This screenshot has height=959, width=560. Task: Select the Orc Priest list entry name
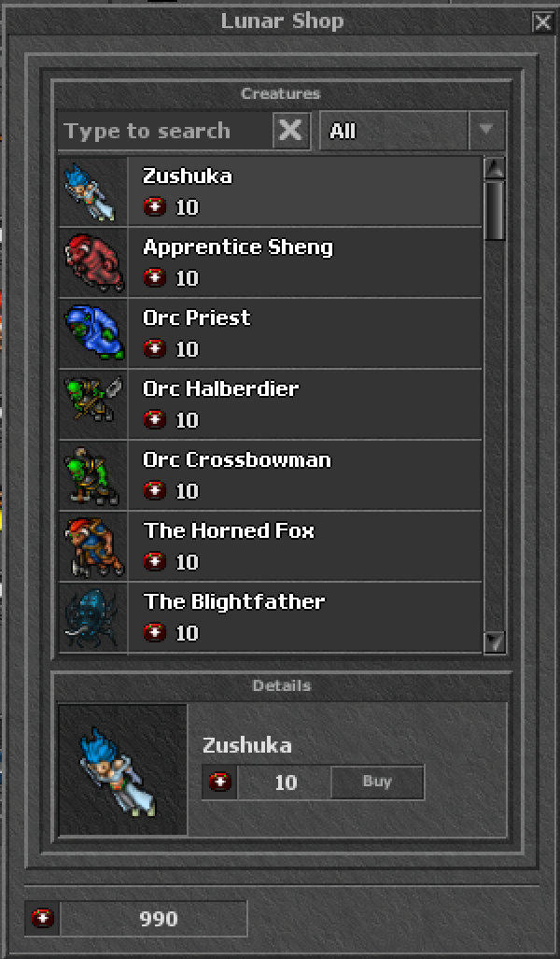(x=197, y=318)
